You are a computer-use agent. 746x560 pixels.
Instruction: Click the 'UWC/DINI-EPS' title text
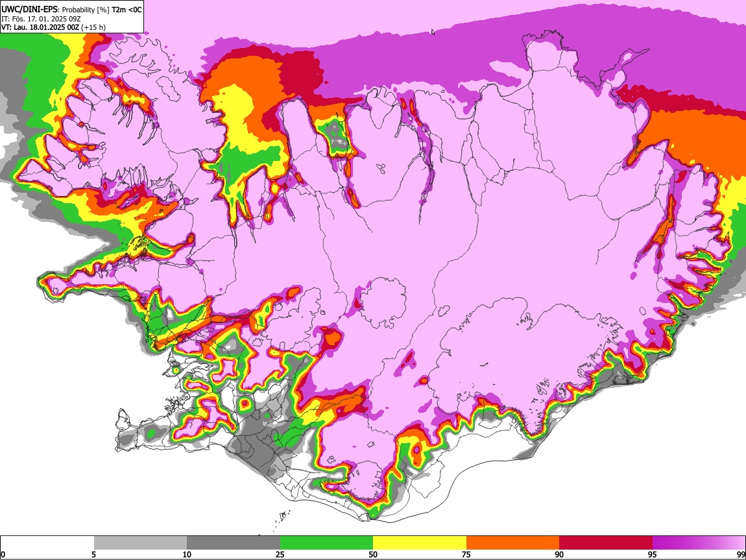click(x=30, y=10)
